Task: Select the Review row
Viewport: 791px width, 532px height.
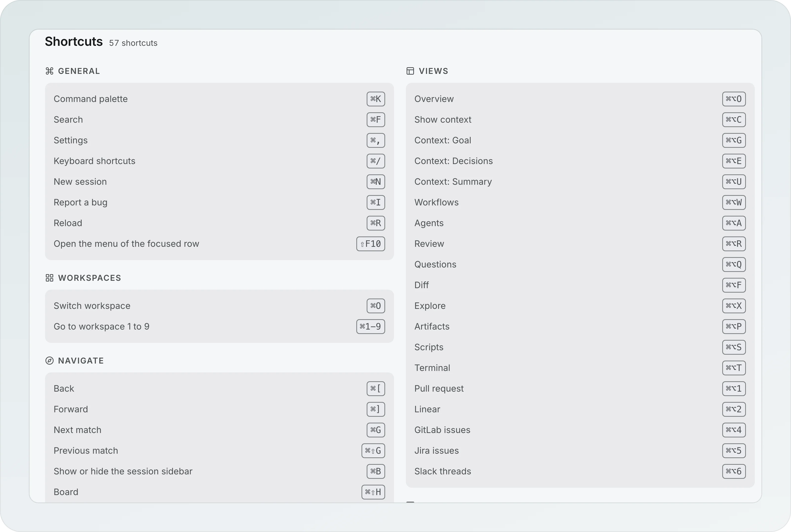Action: [x=580, y=244]
